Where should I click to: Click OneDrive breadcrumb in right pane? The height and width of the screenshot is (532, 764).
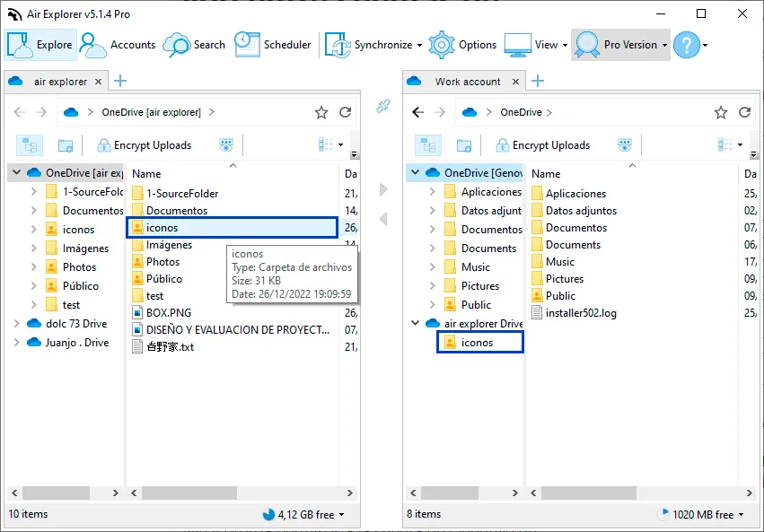pyautogui.click(x=521, y=112)
